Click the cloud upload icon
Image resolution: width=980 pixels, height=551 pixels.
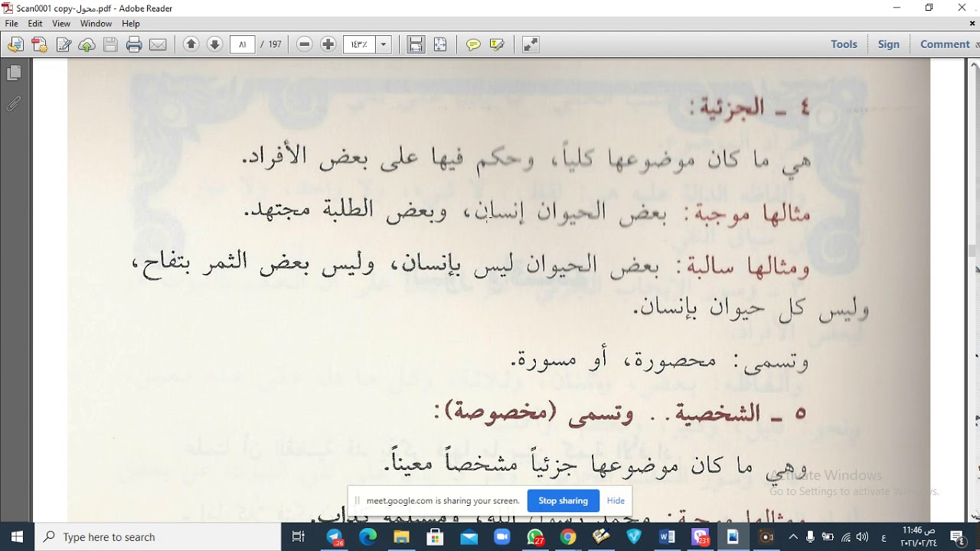point(87,45)
